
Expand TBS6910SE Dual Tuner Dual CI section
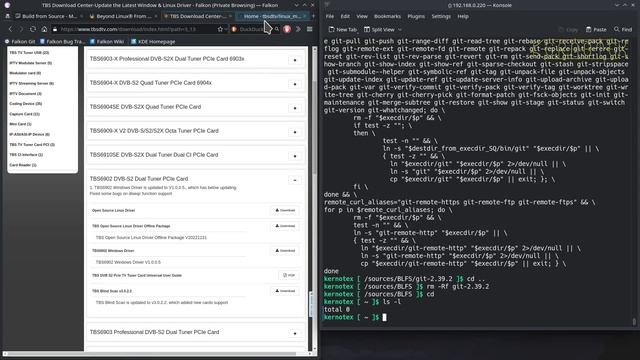tap(295, 156)
